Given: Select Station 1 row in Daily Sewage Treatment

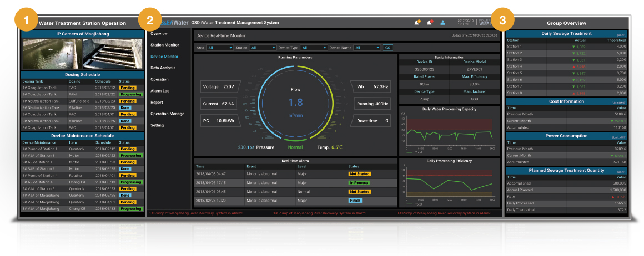Looking at the screenshot, I should click(567, 47).
